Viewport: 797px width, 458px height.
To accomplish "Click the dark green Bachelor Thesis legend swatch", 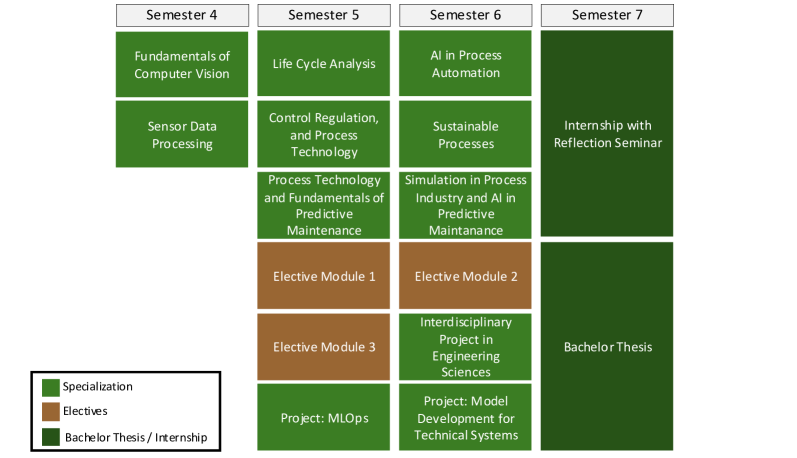I will [51, 436].
